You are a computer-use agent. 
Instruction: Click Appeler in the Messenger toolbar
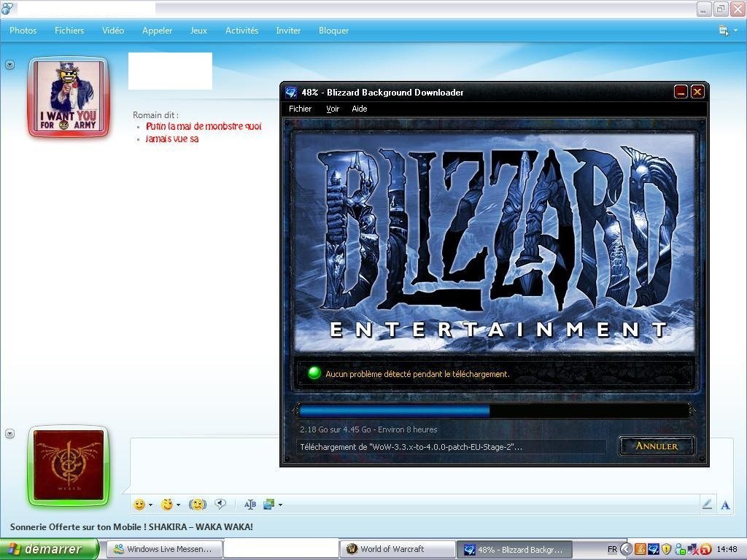(158, 31)
